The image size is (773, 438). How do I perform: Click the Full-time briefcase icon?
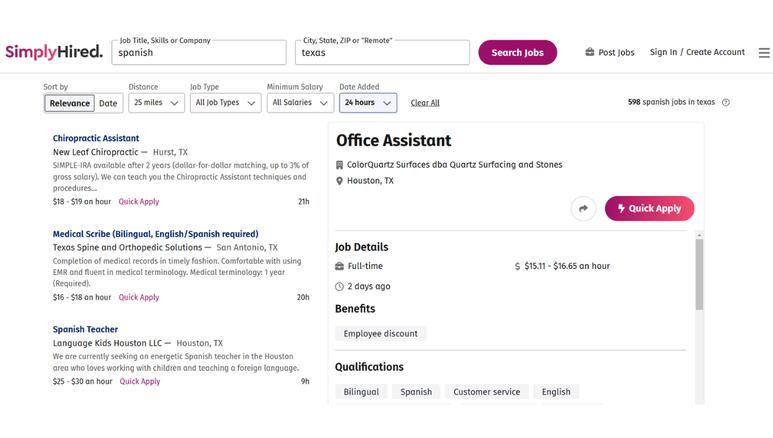click(339, 266)
